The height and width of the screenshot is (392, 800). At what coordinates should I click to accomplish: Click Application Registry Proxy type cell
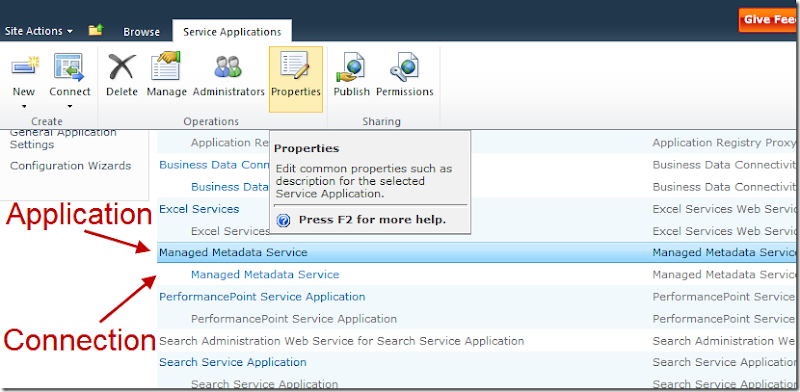(x=724, y=143)
